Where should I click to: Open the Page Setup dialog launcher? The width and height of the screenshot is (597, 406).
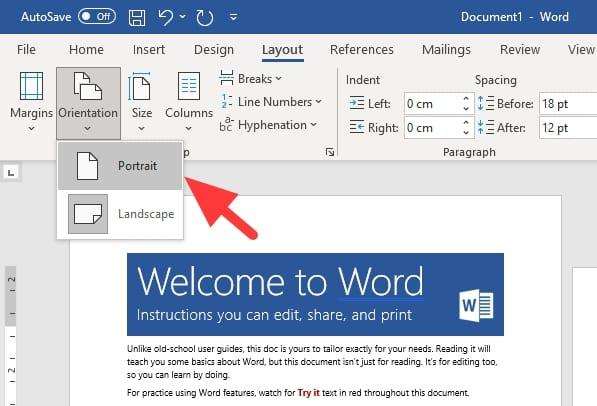pyautogui.click(x=330, y=152)
